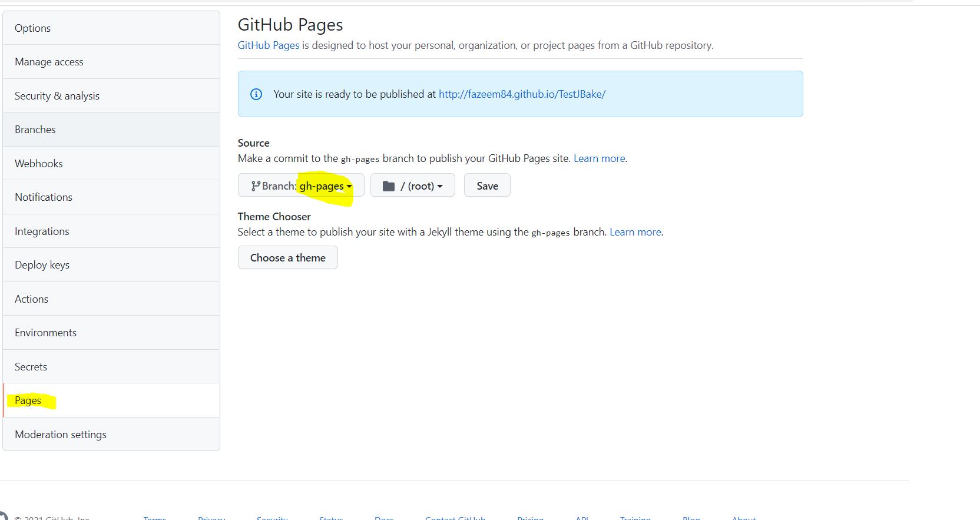The width and height of the screenshot is (980, 520).
Task: Go to Integrations in the sidebar
Action: (111, 231)
